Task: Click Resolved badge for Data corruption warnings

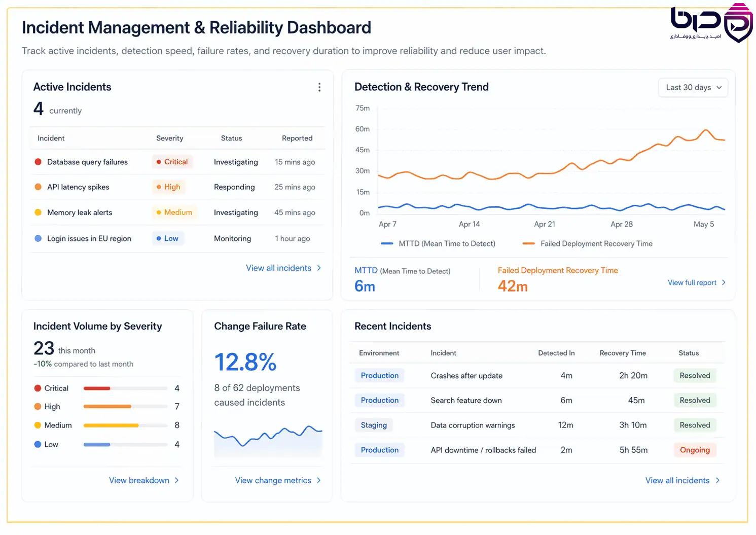Action: point(695,425)
